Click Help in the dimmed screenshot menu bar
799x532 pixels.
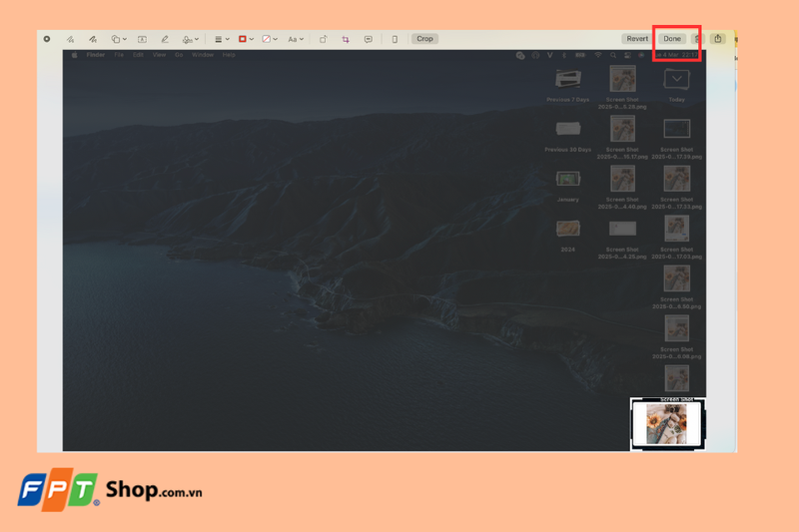click(229, 55)
